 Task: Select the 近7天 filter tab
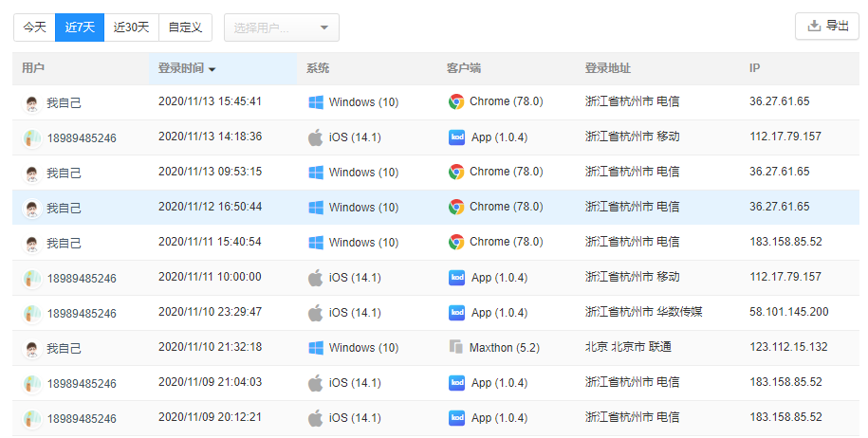pyautogui.click(x=80, y=27)
